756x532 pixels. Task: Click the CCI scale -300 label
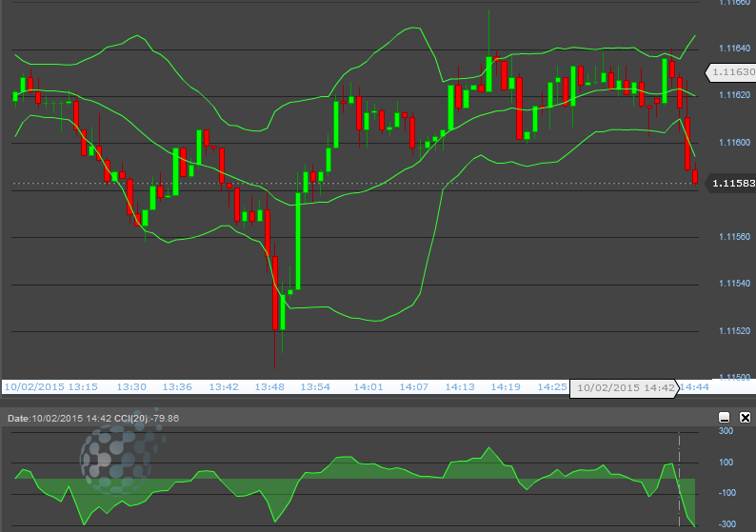[x=727, y=524]
